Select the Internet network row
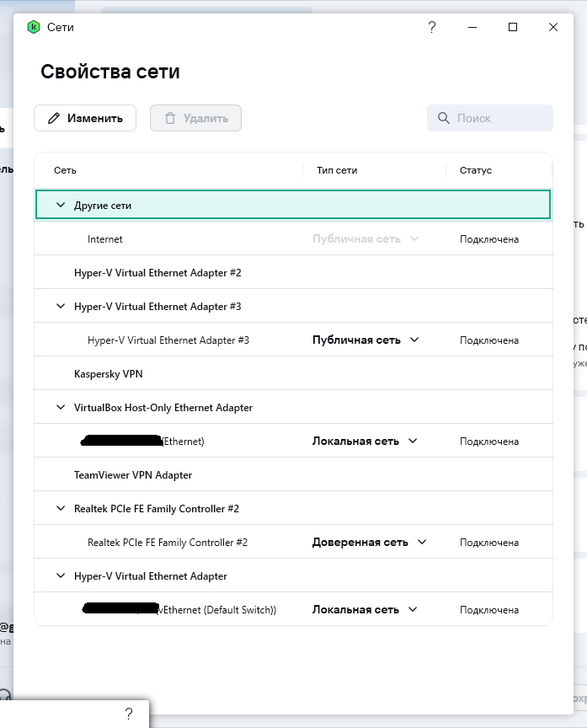The height and width of the screenshot is (728, 587). click(x=293, y=238)
